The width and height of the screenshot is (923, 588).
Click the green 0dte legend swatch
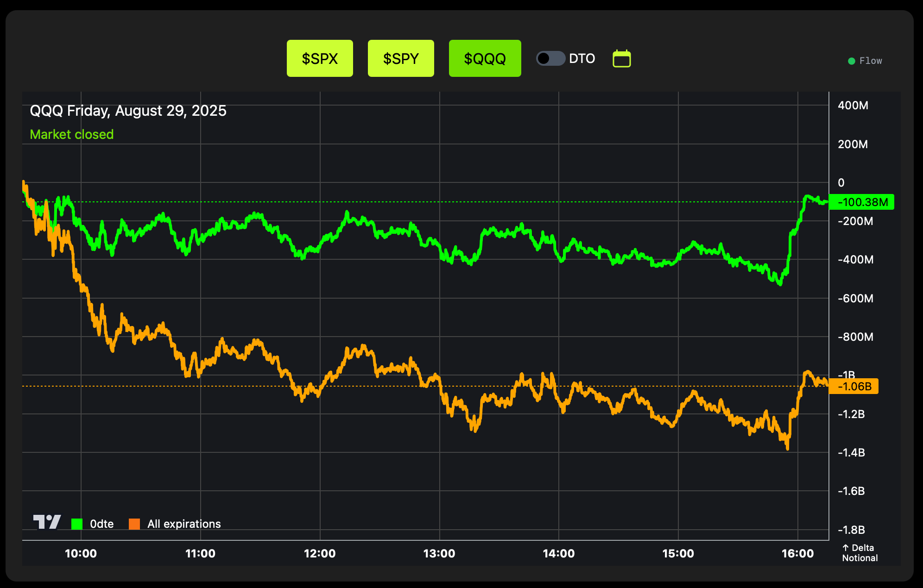[x=77, y=524]
